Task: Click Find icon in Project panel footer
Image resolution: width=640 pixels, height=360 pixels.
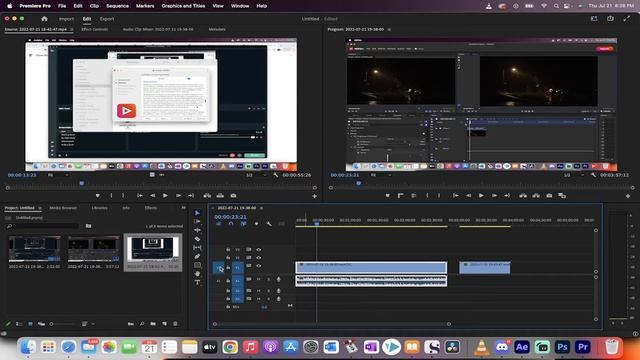Action: pos(142,324)
